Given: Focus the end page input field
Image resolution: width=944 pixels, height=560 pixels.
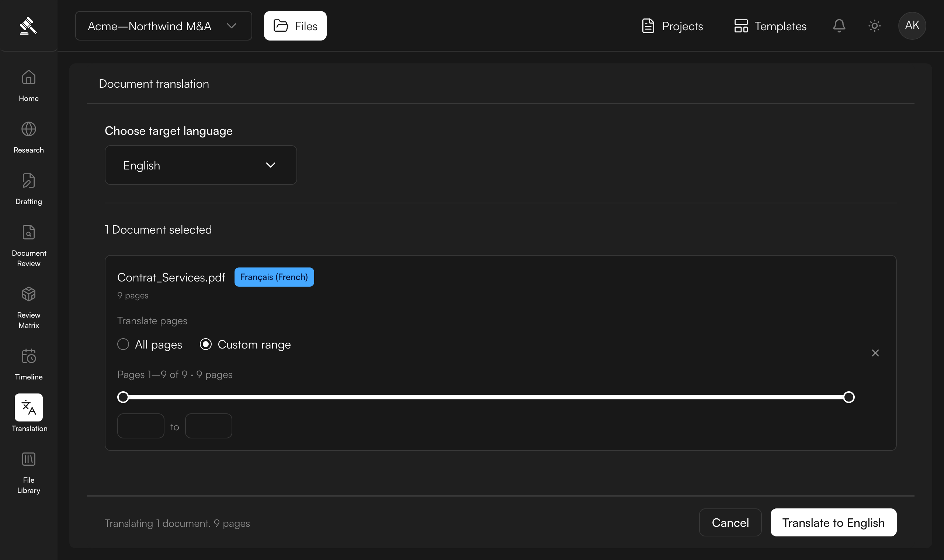Looking at the screenshot, I should (208, 426).
